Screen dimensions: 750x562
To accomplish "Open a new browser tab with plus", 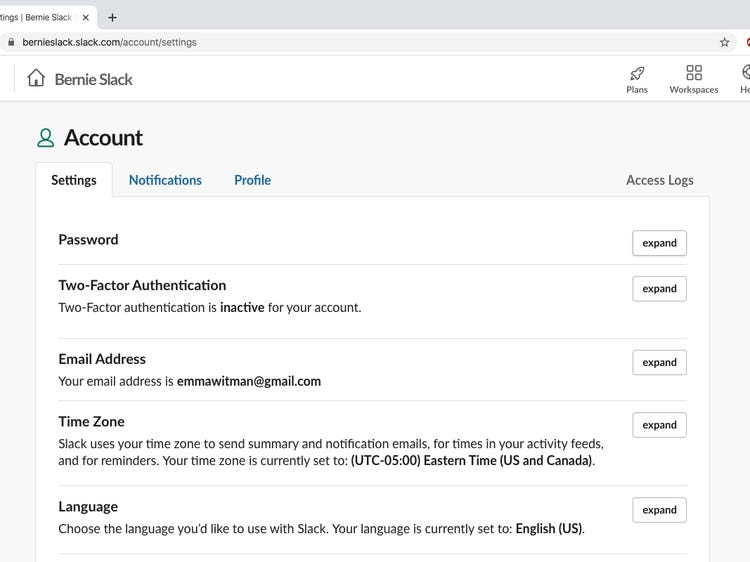I will pyautogui.click(x=112, y=17).
